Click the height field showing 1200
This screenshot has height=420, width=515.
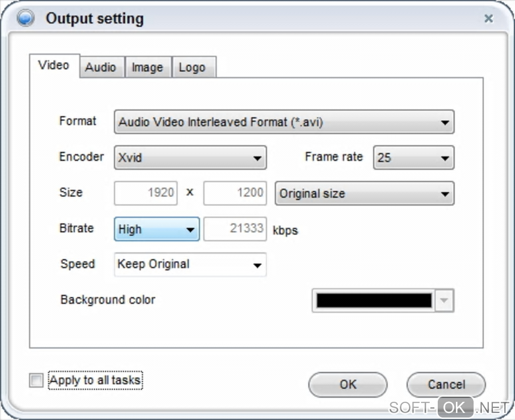(x=235, y=193)
